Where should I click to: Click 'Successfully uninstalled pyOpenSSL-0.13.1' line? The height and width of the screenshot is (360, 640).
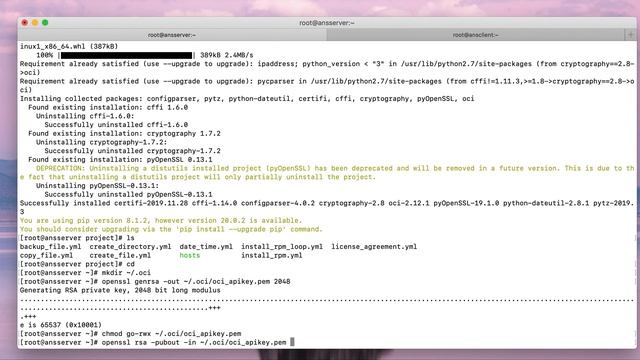pos(128,194)
